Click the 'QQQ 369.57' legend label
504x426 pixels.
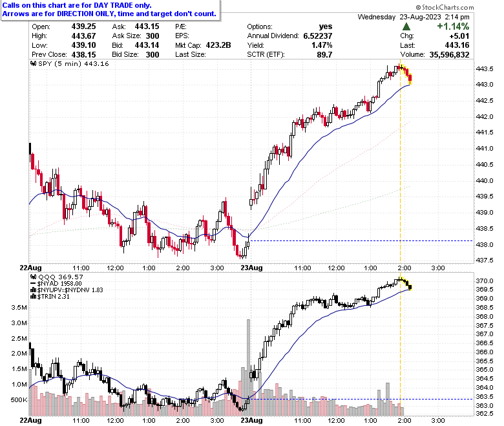tap(61, 277)
